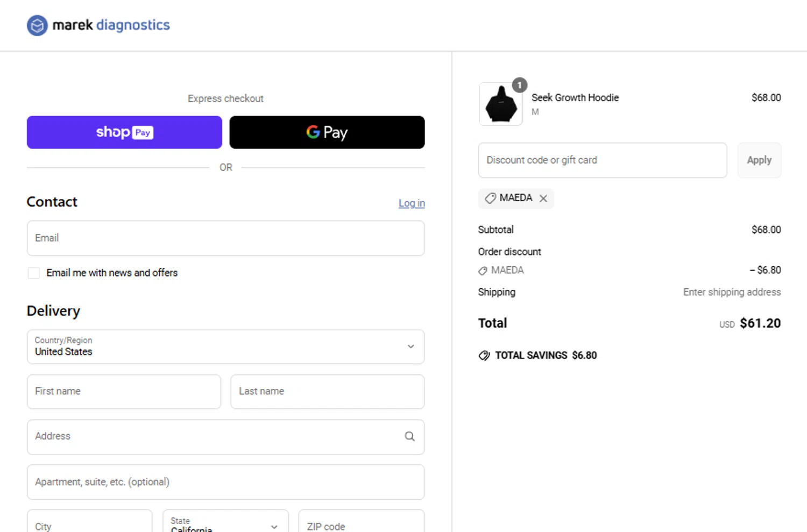Click the Seek Growth Hoodie thumbnail
Image resolution: width=807 pixels, height=532 pixels.
(500, 104)
